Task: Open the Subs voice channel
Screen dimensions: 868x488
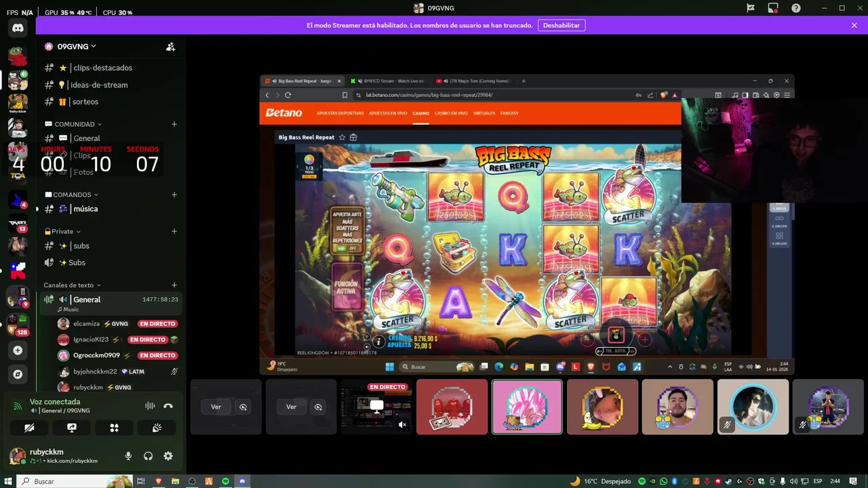Action: (111, 262)
